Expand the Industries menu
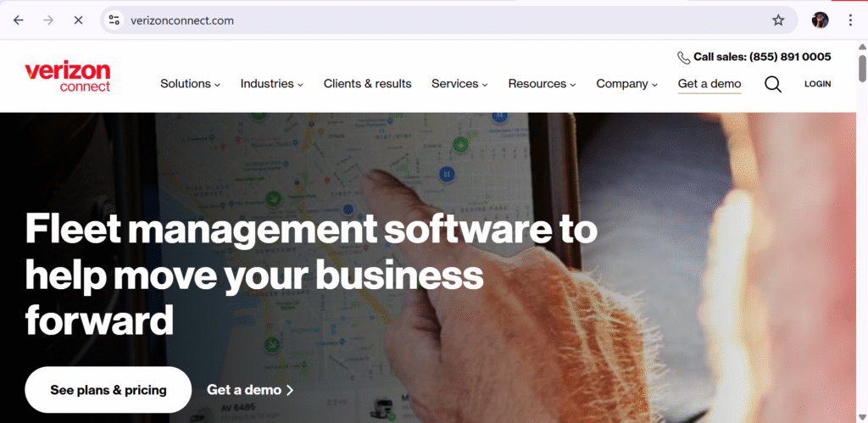Viewport: 868px width, 423px height. [x=272, y=84]
